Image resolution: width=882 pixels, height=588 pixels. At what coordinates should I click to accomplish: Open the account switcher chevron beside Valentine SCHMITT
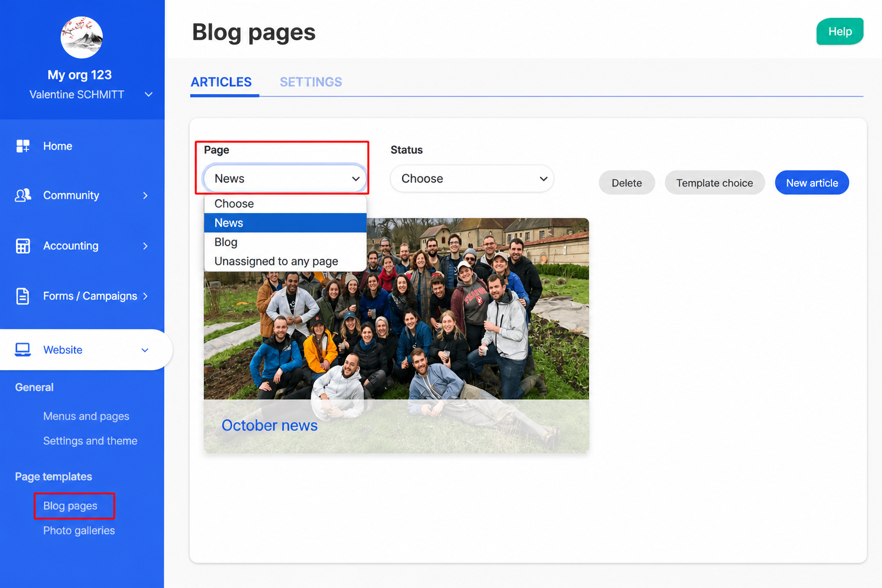coord(148,94)
